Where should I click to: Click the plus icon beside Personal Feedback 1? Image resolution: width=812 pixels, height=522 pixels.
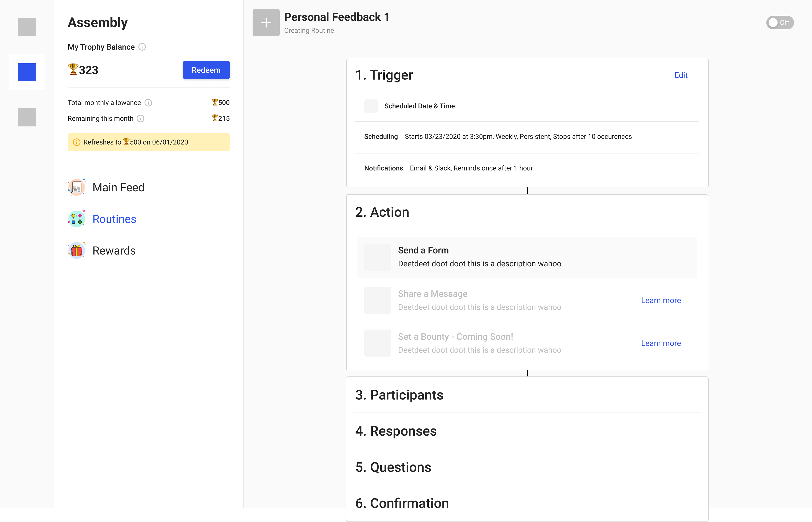click(x=266, y=23)
